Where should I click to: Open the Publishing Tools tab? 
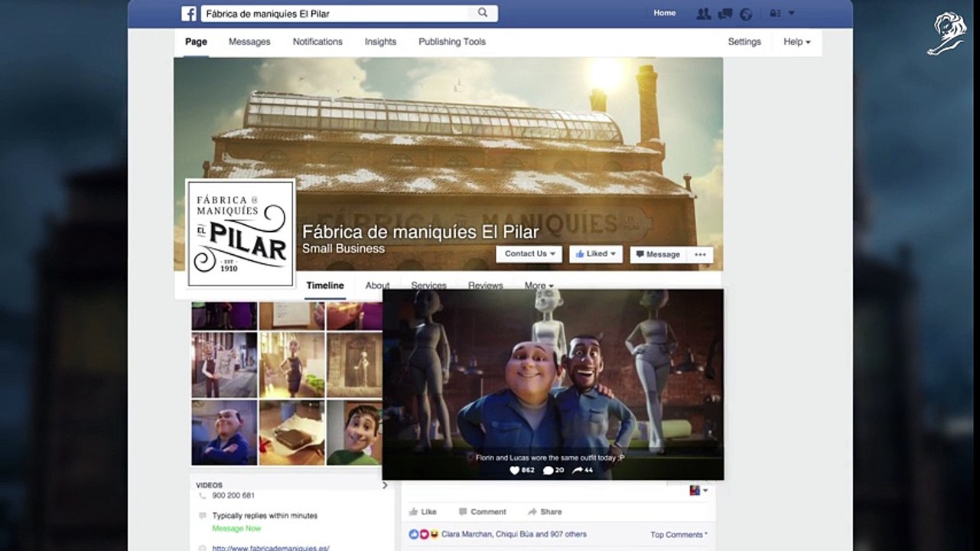pos(452,42)
